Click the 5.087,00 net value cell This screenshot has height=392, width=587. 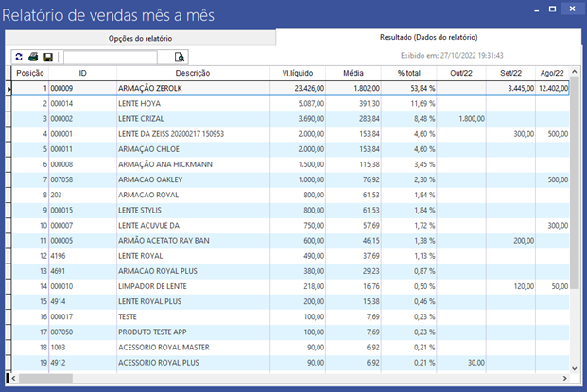coord(298,104)
